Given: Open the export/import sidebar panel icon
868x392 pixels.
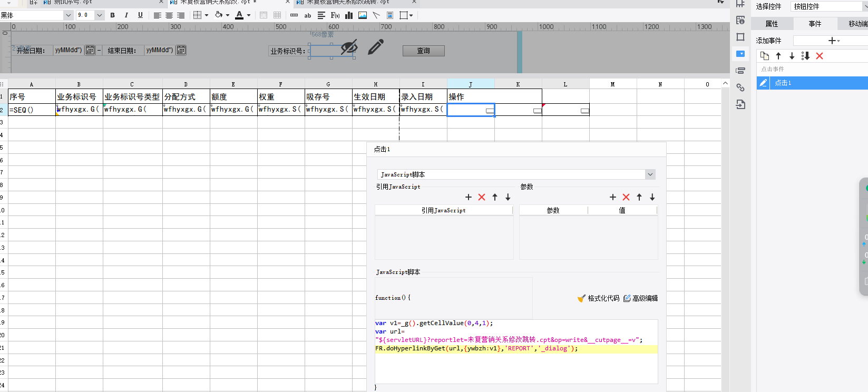Looking at the screenshot, I should click(x=740, y=104).
